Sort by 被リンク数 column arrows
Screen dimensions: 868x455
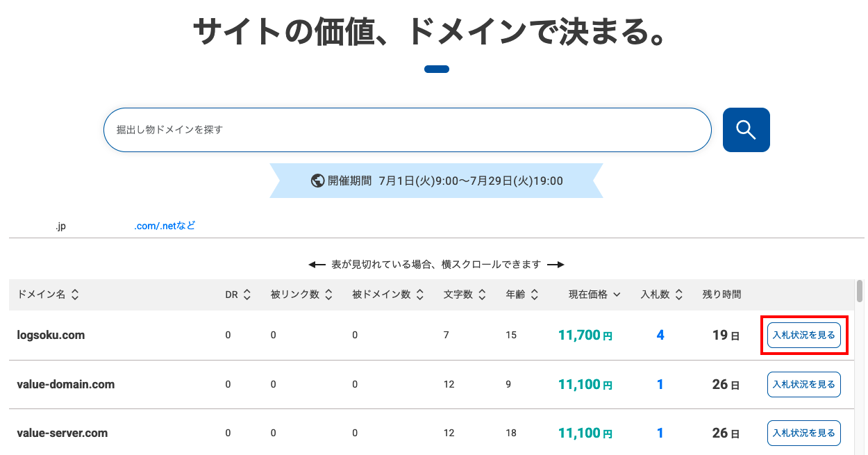(328, 295)
